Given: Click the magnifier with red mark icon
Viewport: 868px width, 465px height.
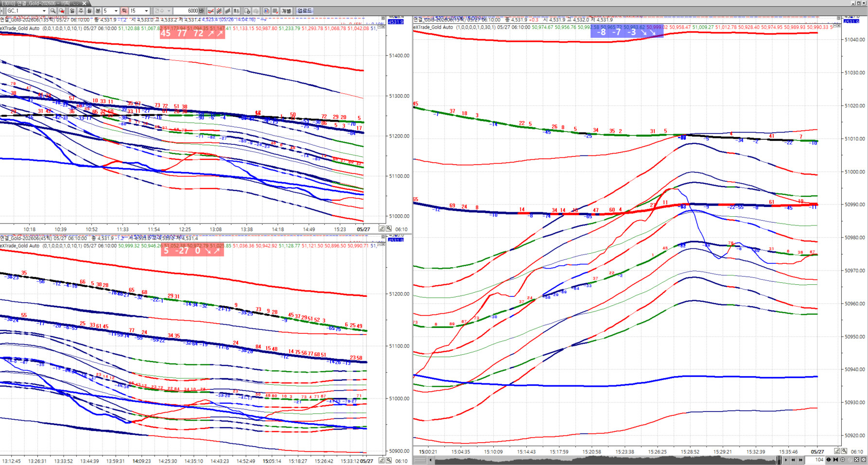Looking at the screenshot, I should pos(62,11).
